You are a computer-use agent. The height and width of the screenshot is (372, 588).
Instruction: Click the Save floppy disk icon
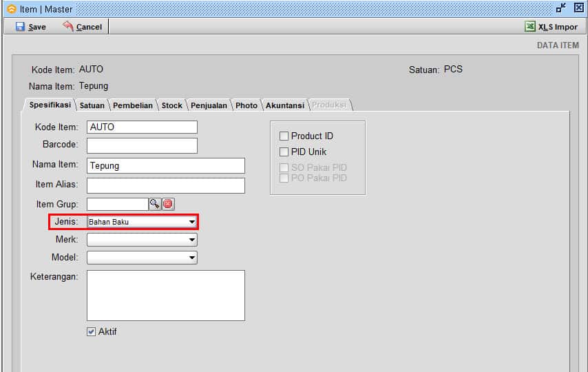point(20,27)
